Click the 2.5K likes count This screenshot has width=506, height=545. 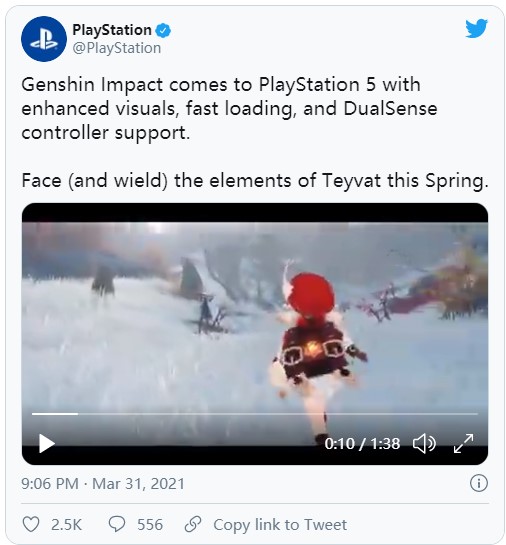pos(66,524)
